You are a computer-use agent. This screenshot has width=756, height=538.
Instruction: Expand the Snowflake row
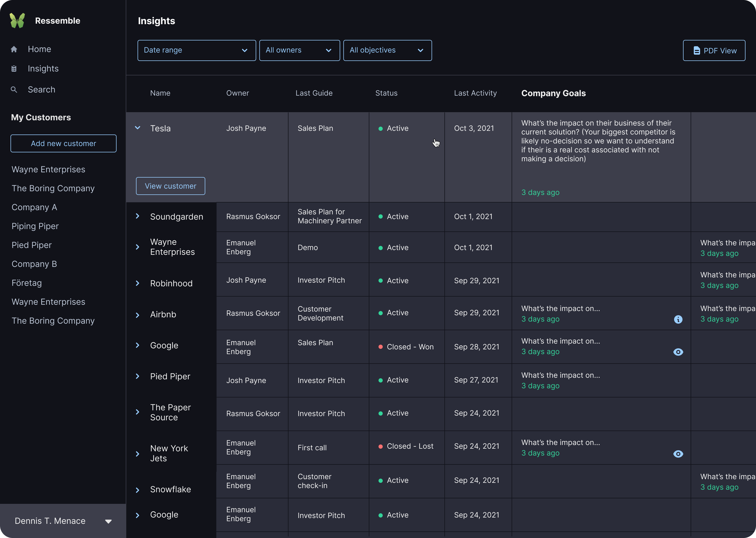pos(138,490)
